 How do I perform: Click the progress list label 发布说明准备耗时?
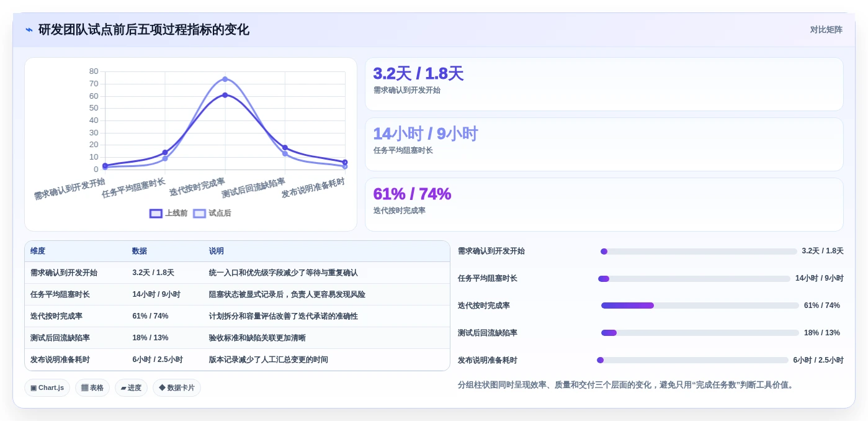[488, 360]
